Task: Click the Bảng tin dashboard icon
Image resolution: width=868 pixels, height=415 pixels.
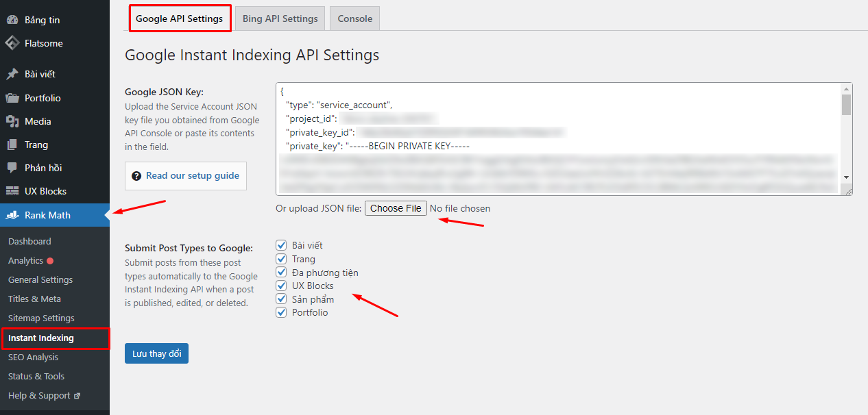Action: (12, 20)
